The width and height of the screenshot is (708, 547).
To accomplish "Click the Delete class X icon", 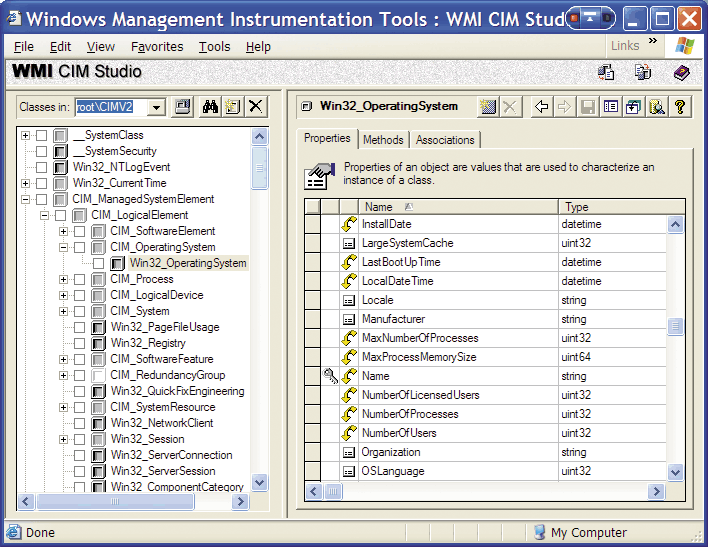I will [256, 107].
